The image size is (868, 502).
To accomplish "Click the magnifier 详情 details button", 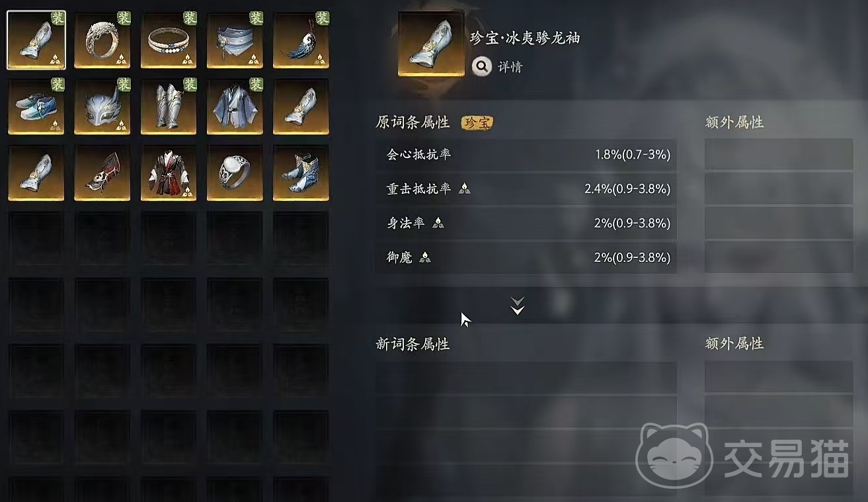I will click(497, 67).
